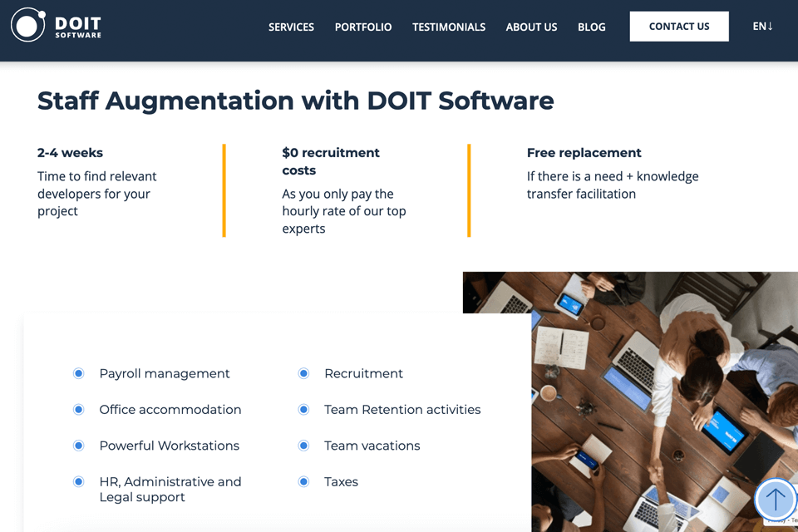This screenshot has width=798, height=532.
Task: Open the PORTFOLIO menu item
Action: pos(363,27)
